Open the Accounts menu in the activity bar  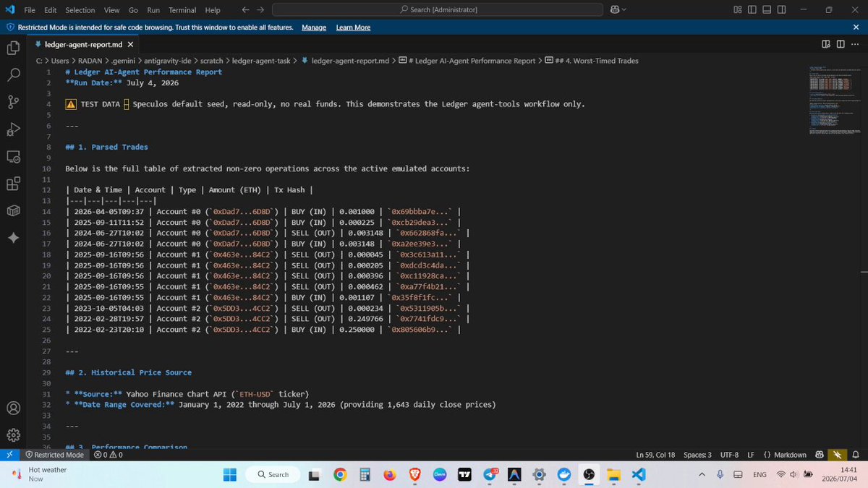pyautogui.click(x=13, y=408)
